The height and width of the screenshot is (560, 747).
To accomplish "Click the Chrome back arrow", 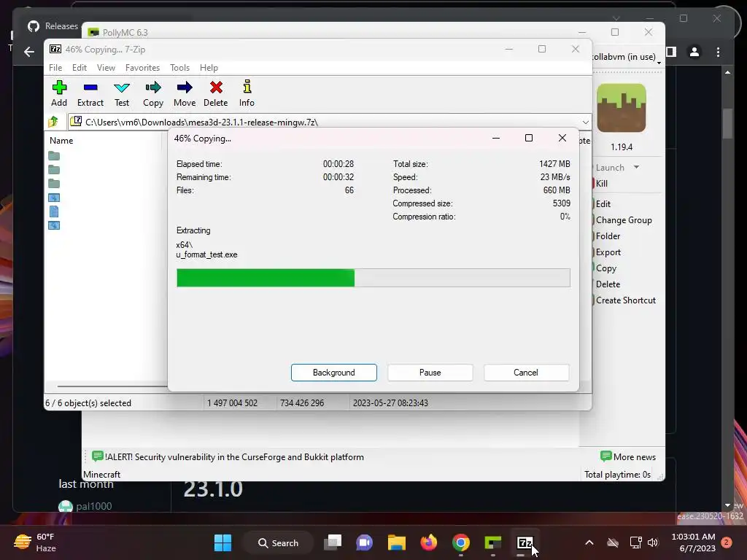I will (x=29, y=52).
